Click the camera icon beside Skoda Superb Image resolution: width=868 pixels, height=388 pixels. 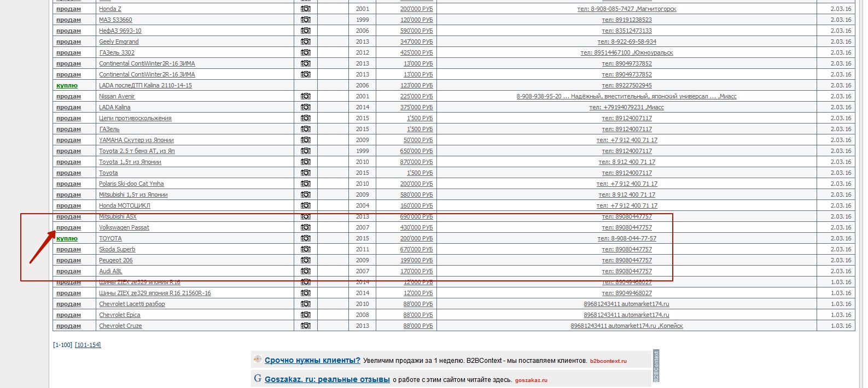306,249
